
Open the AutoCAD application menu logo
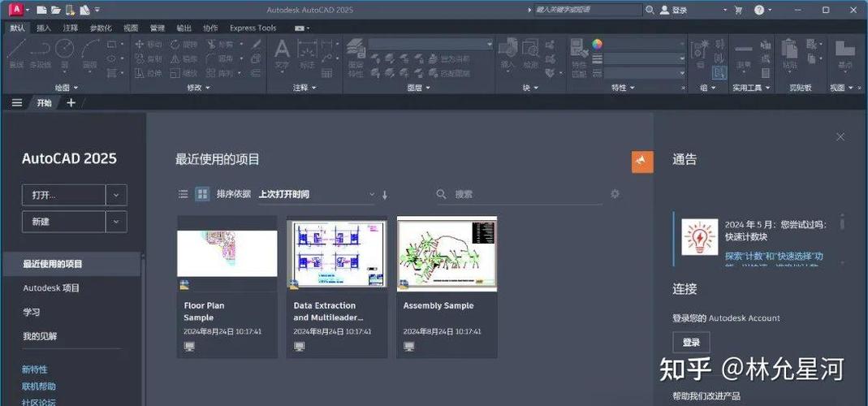tap(17, 10)
